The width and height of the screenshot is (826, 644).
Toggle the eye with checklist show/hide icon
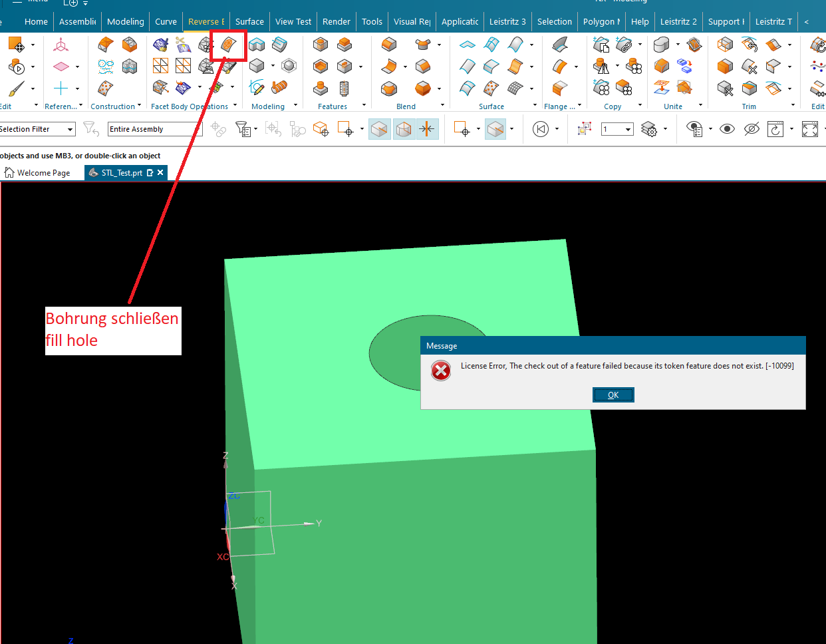pyautogui.click(x=694, y=129)
